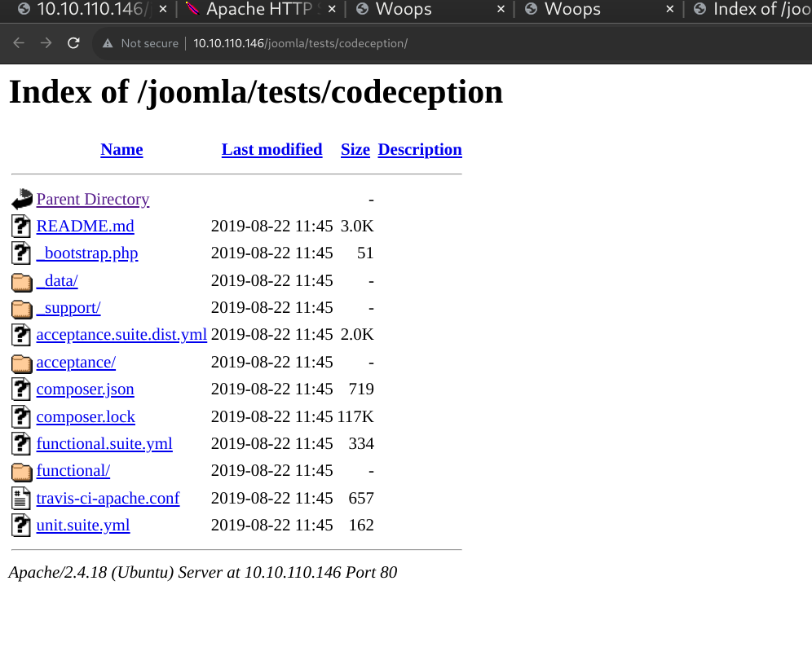Switch to the Apache HTTP tab
The height and width of the screenshot is (660, 812).
tap(253, 10)
